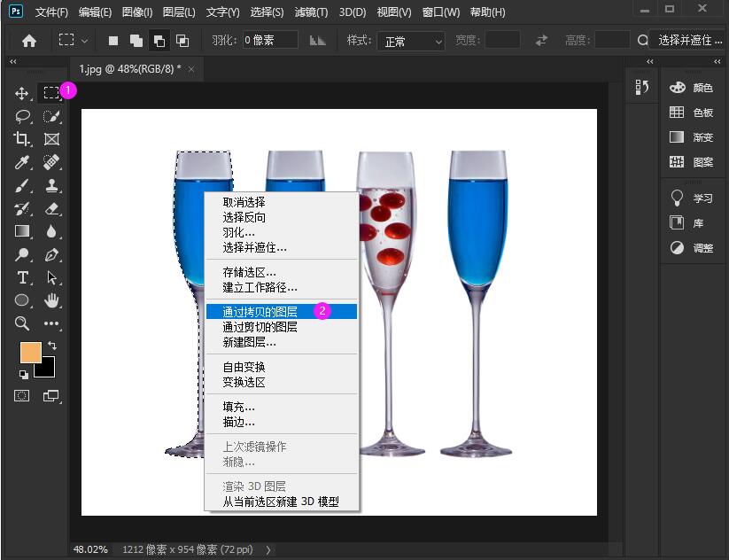The width and height of the screenshot is (729, 560).
Task: Select the Move tool
Action: 22,93
